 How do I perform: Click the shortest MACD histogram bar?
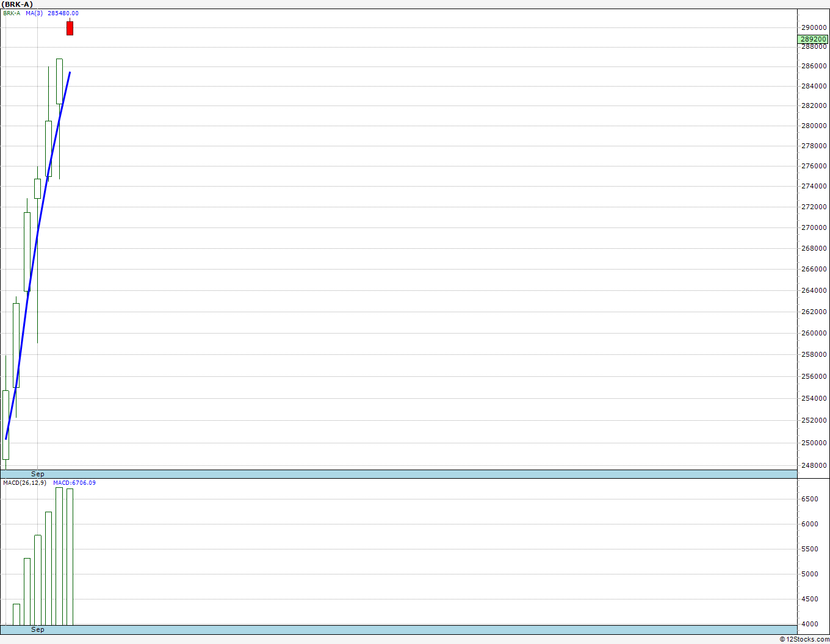pos(16,614)
